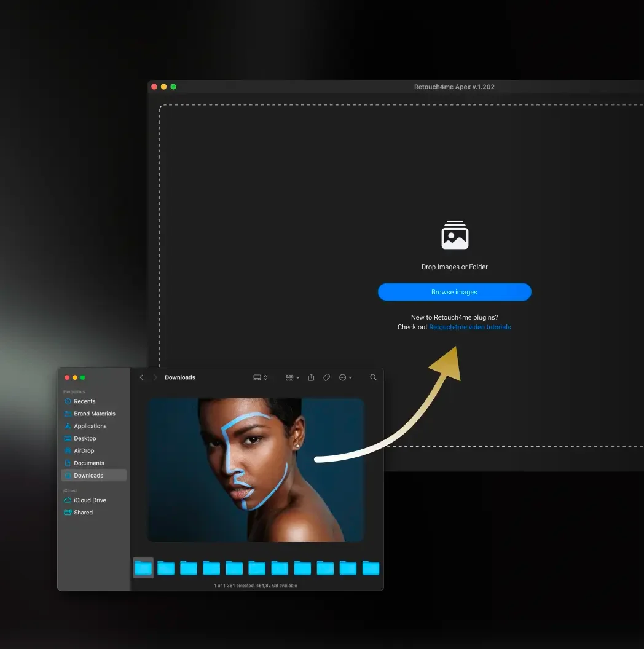
Task: Open the Finder group-by grid dropdown
Action: click(293, 377)
